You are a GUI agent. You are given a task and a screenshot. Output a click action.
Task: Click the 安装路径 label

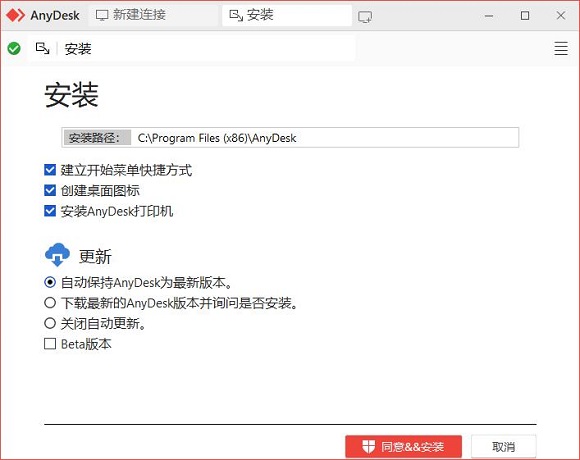pos(97,138)
